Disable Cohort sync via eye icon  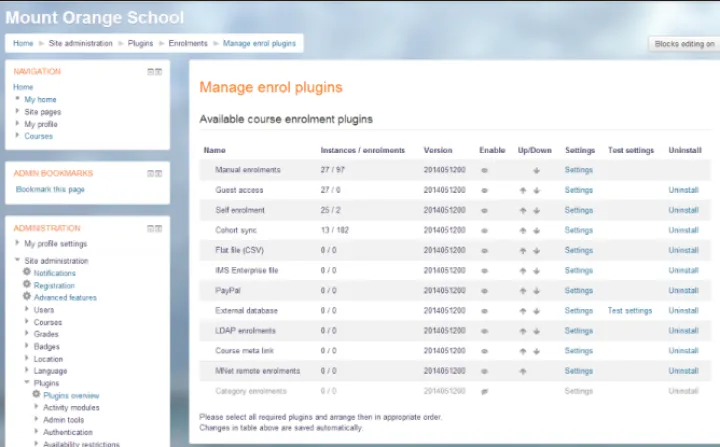point(485,230)
